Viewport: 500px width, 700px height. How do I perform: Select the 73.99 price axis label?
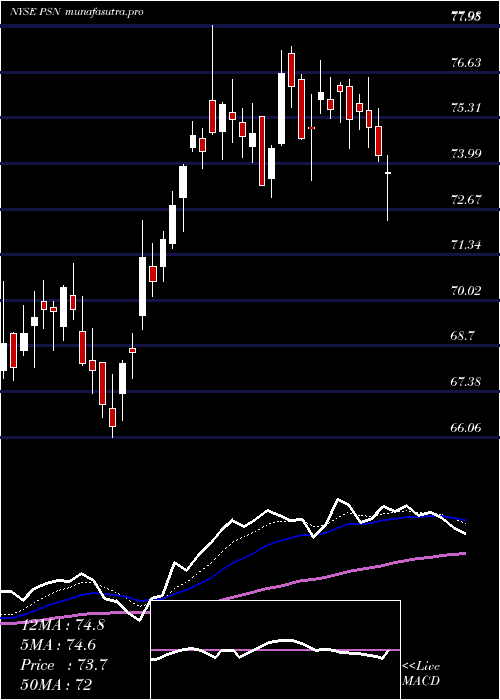(x=466, y=154)
